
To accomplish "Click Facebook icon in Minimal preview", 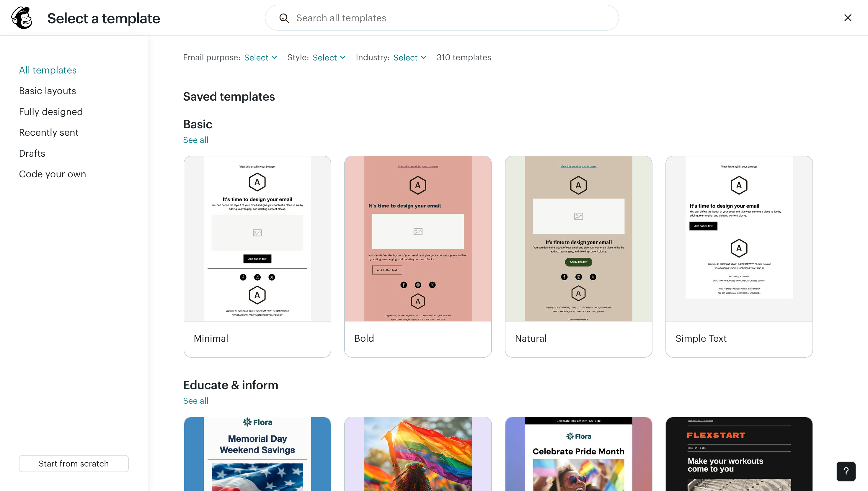I will [243, 277].
